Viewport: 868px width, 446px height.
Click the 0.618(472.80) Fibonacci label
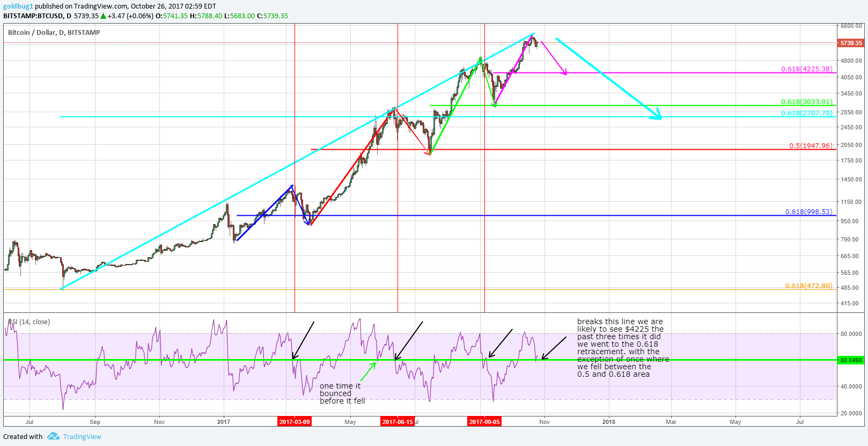(x=809, y=286)
